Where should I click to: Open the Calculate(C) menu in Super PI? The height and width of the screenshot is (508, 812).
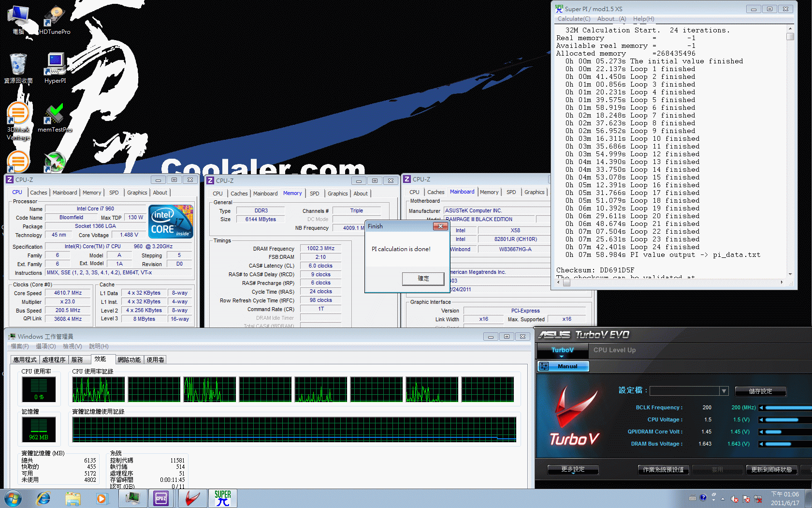tap(574, 19)
